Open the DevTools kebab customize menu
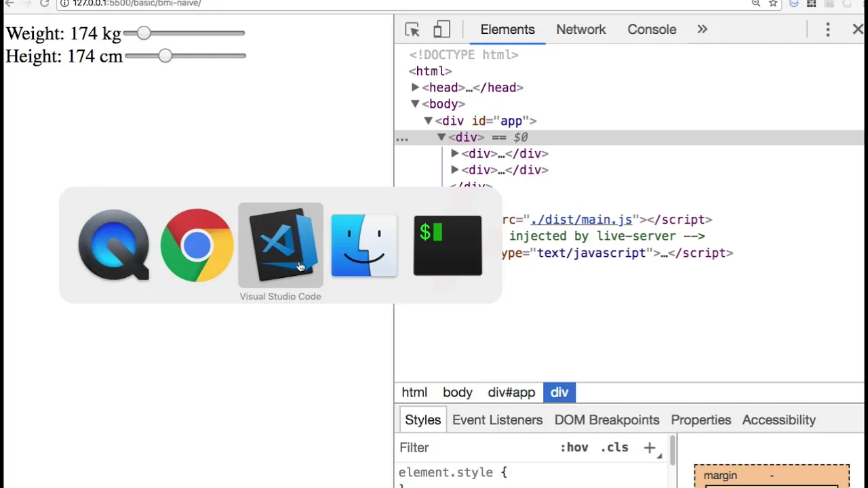Viewport: 868px width, 488px height. click(x=828, y=30)
